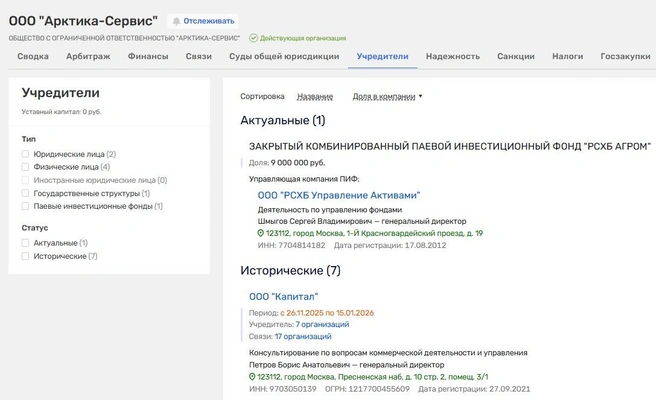Image resolution: width=656 pixels, height=400 pixels.
Task: Click the ИНН: 7704814182 text
Action: [x=291, y=246]
